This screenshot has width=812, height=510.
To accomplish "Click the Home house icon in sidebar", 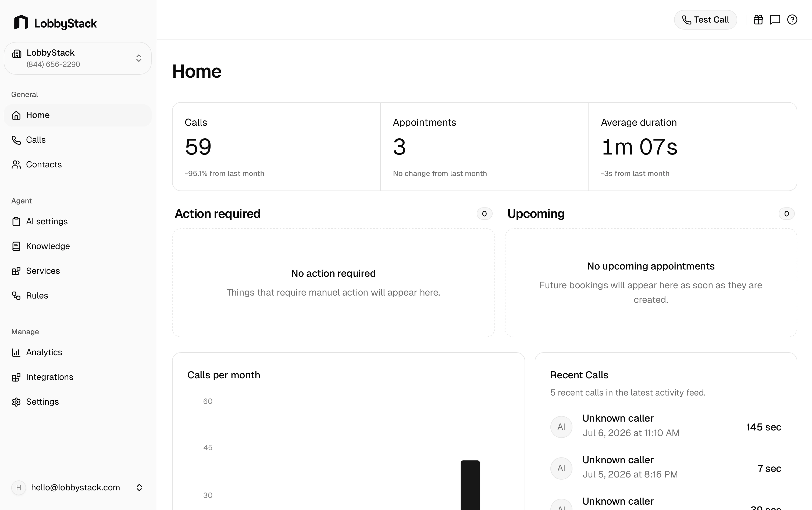I will [16, 115].
